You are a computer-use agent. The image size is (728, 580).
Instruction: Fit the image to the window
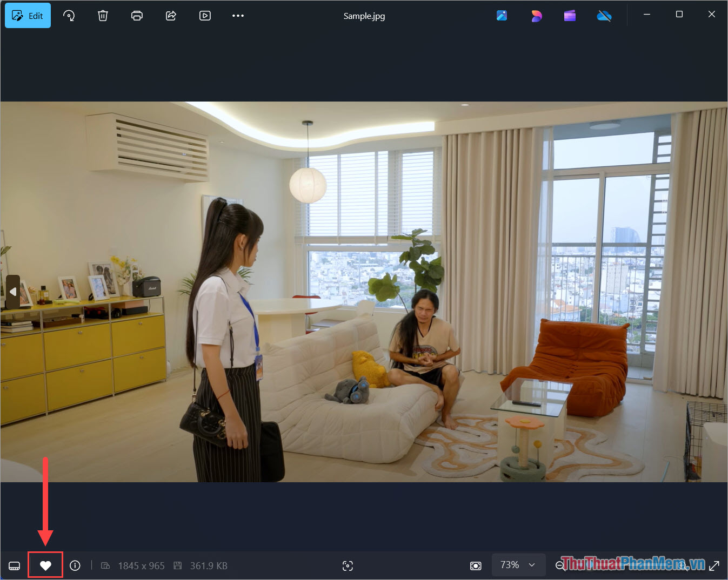(x=475, y=565)
